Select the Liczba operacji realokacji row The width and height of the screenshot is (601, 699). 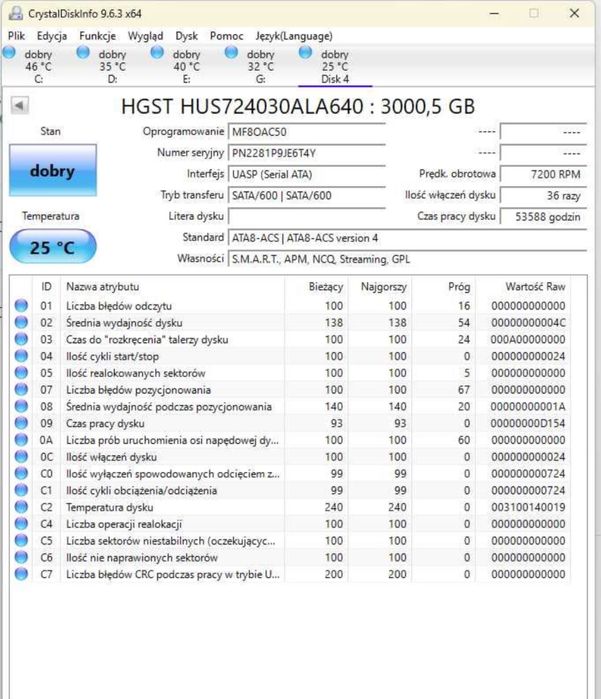coord(290,524)
